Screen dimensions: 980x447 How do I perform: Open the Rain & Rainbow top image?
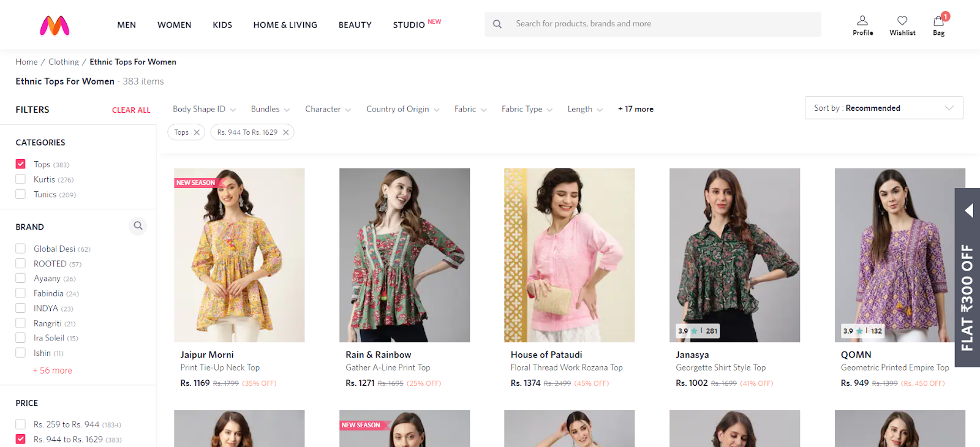pyautogui.click(x=405, y=255)
